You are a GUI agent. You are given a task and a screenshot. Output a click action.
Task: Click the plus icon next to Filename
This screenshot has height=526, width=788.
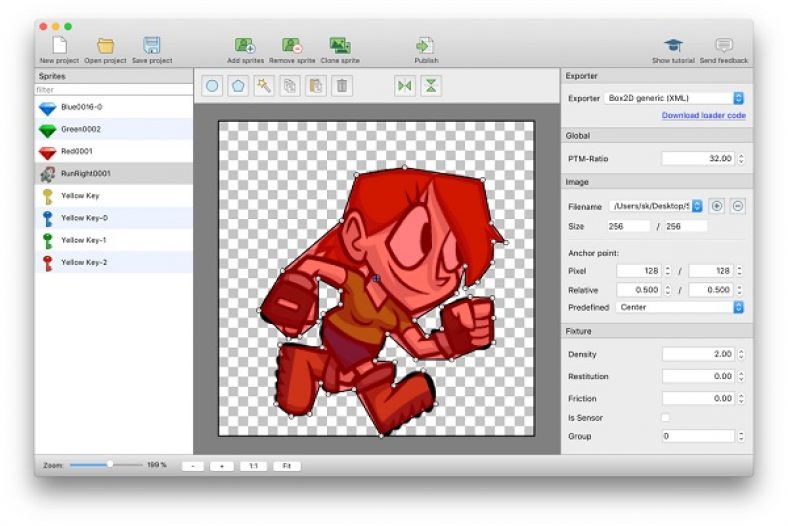coord(716,206)
